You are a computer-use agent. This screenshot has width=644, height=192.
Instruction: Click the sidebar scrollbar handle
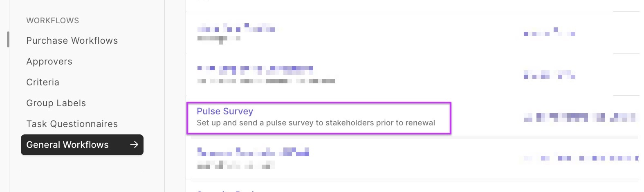coord(8,39)
